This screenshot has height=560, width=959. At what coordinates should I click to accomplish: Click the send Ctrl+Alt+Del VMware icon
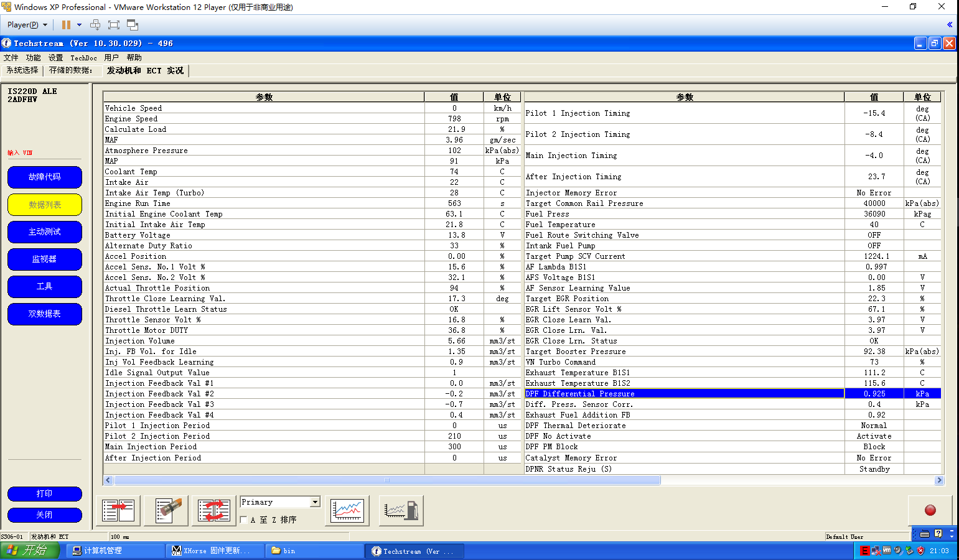95,25
